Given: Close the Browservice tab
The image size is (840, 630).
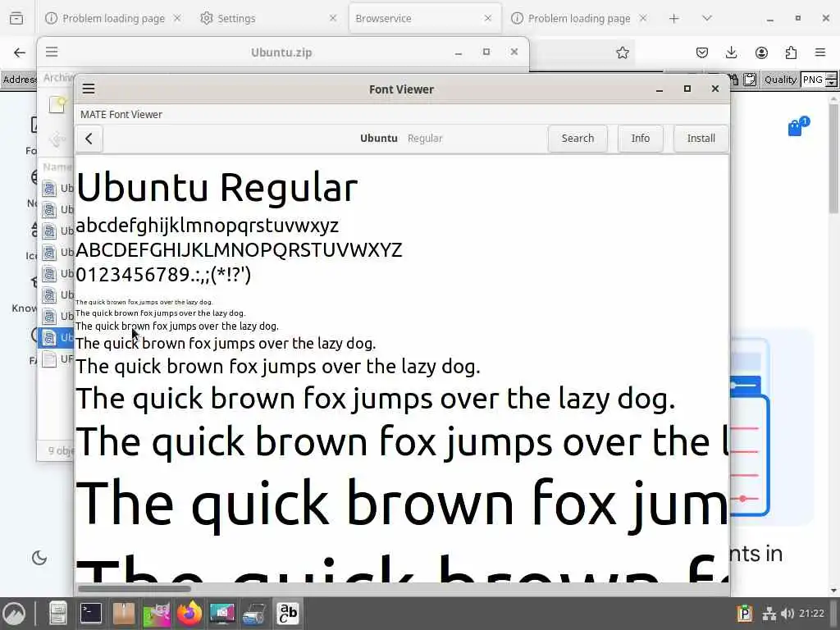Looking at the screenshot, I should pos(487,18).
